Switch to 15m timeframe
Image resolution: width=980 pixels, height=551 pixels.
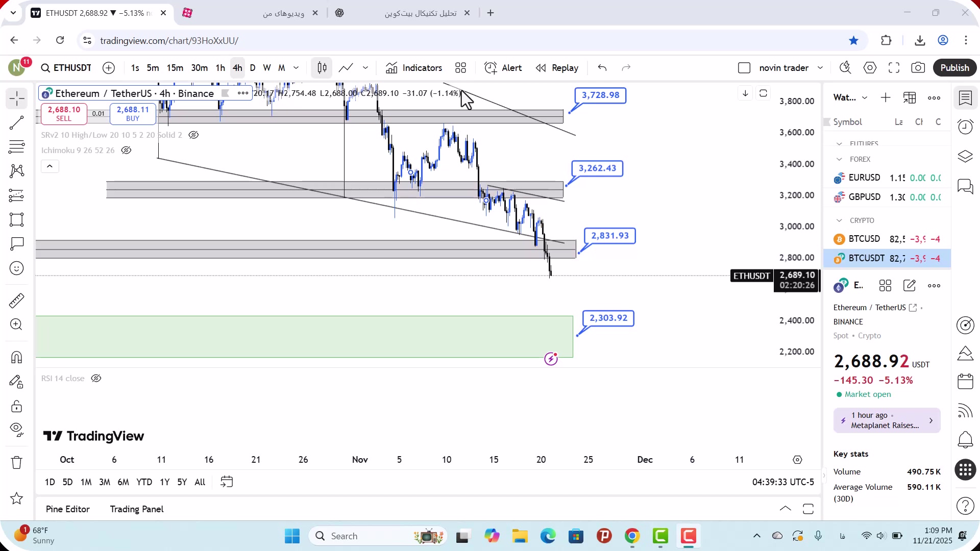pos(175,68)
